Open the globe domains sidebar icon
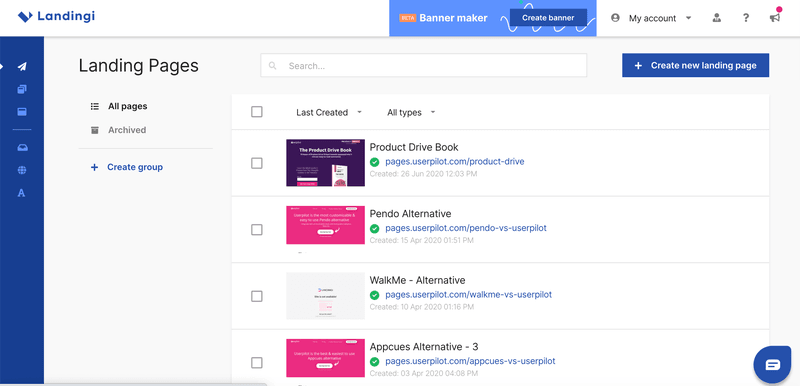The image size is (800, 386). (22, 170)
